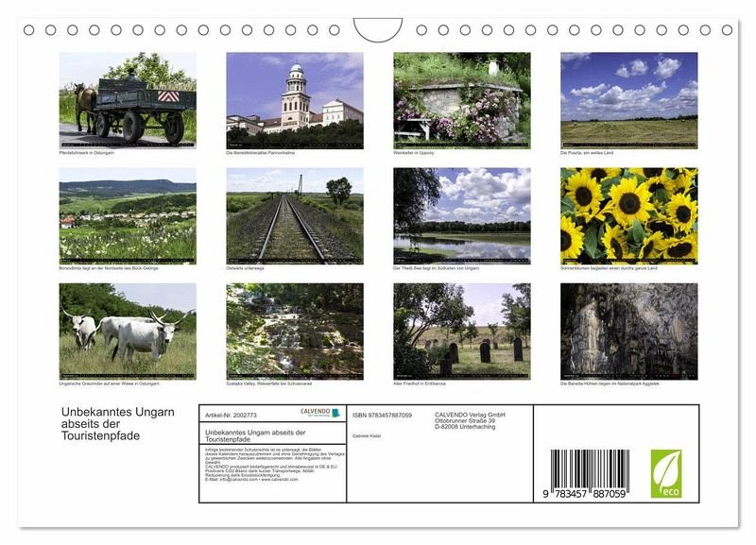This screenshot has height=545, width=756.
Task: Open the Pannonhalma abbey tower photo
Action: [295, 100]
